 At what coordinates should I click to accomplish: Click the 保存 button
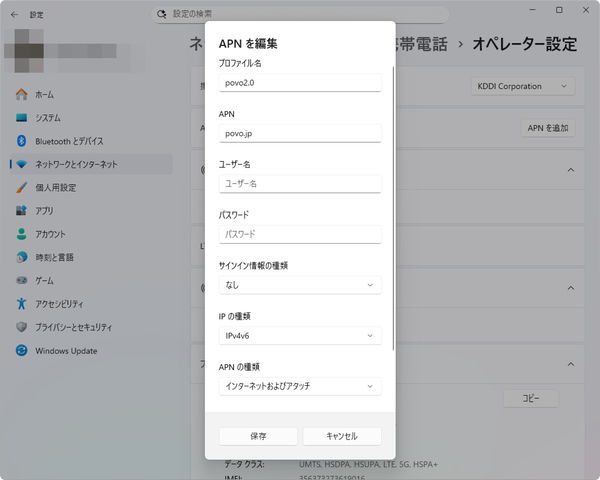[x=258, y=436]
